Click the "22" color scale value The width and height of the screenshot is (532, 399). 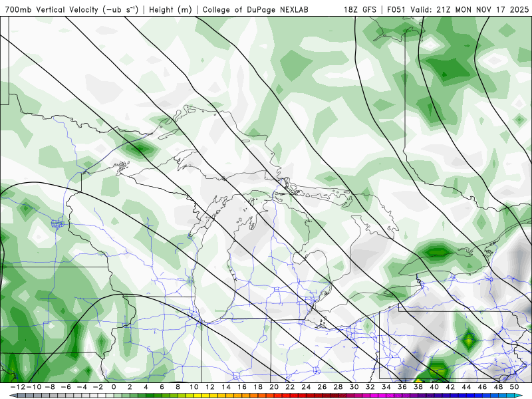click(290, 387)
